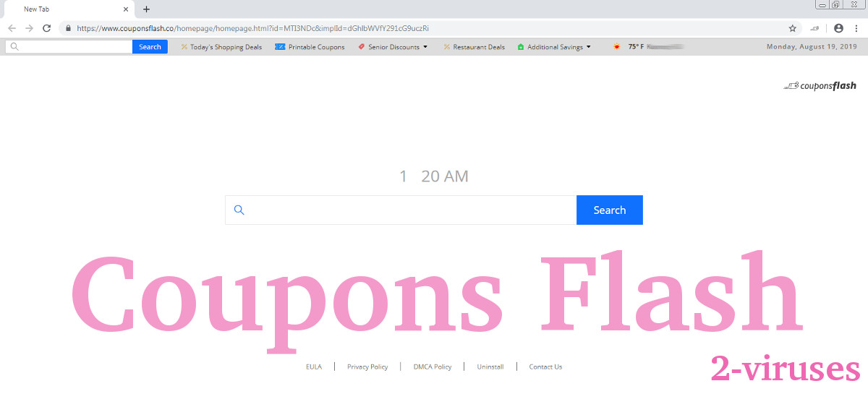This screenshot has height=394, width=868.
Task: Expand the Senior Discounts dropdown
Action: (425, 47)
